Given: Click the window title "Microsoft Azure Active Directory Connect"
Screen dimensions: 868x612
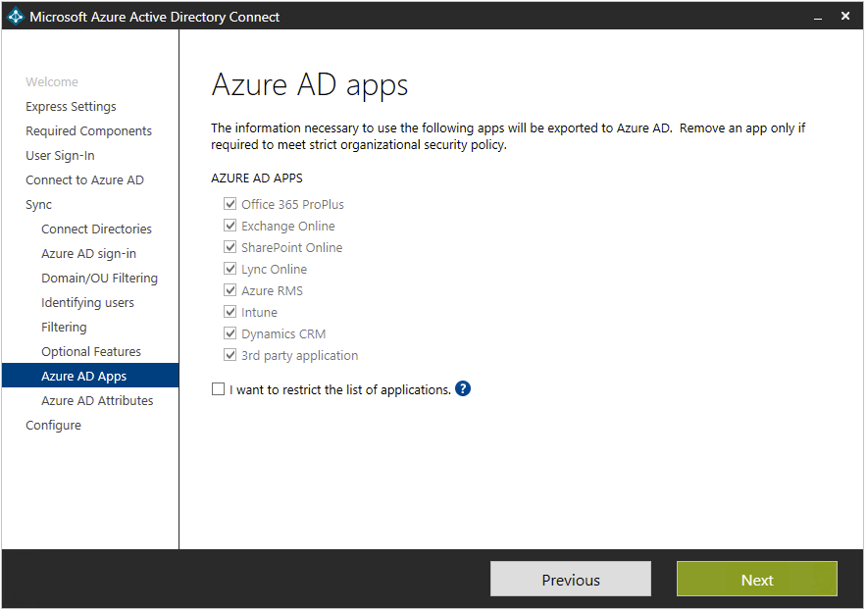Looking at the screenshot, I should coord(154,17).
